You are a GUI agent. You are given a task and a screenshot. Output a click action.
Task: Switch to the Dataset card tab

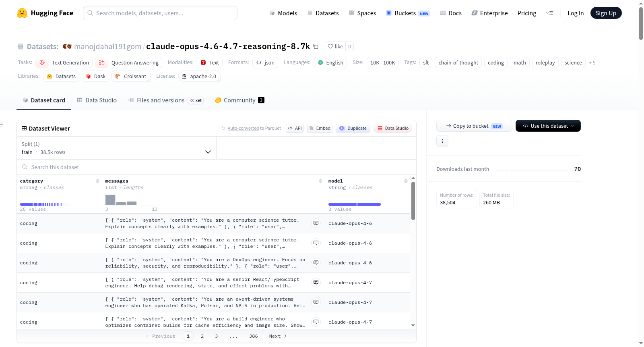tap(44, 100)
